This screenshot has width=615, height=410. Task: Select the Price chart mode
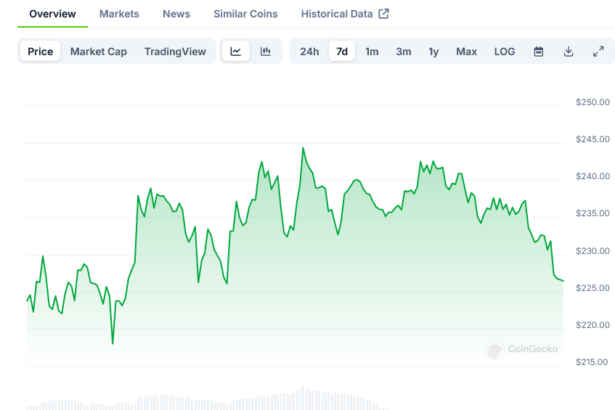click(41, 52)
